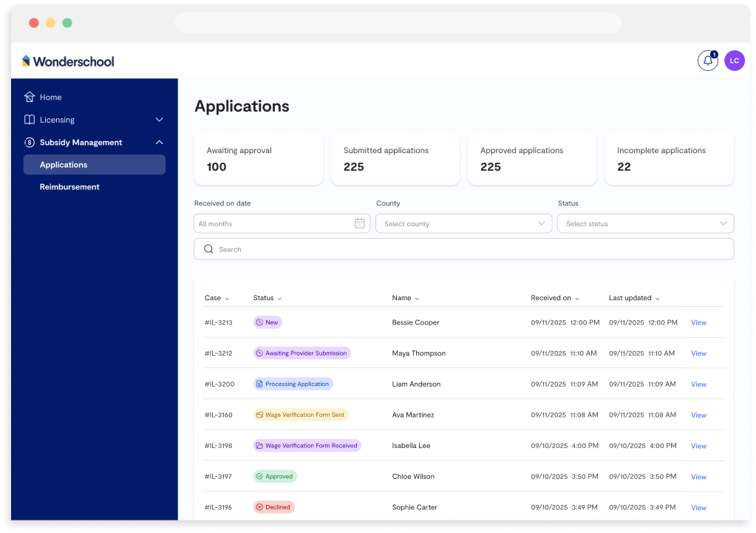Image resolution: width=756 pixels, height=533 pixels.
Task: Click the Processing Application document icon
Action: point(259,384)
